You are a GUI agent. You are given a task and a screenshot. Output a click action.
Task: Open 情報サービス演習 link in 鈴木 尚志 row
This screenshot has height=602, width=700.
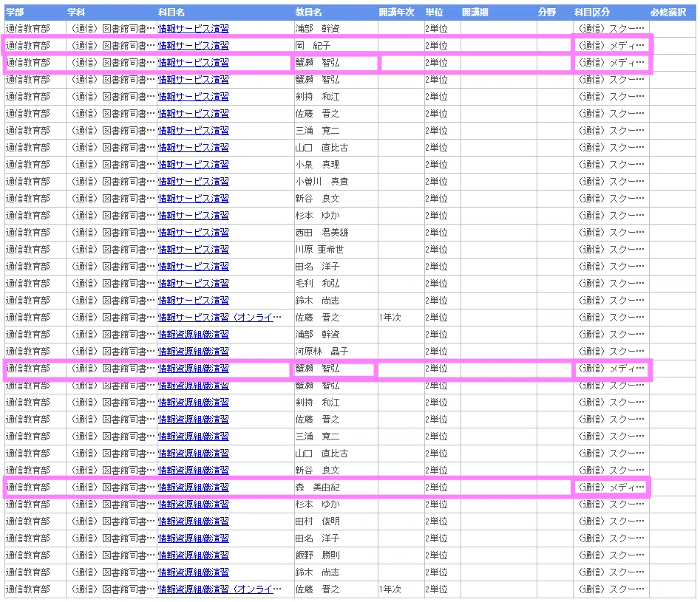point(194,301)
